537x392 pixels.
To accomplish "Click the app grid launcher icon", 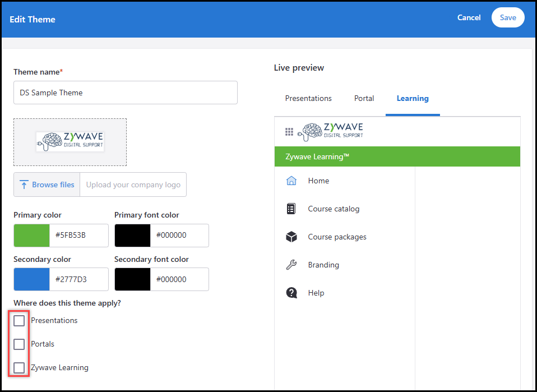I will coord(289,132).
